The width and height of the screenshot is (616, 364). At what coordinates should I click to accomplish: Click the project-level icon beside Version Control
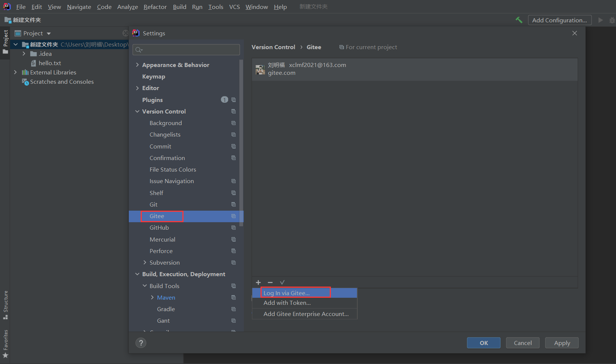[233, 111]
